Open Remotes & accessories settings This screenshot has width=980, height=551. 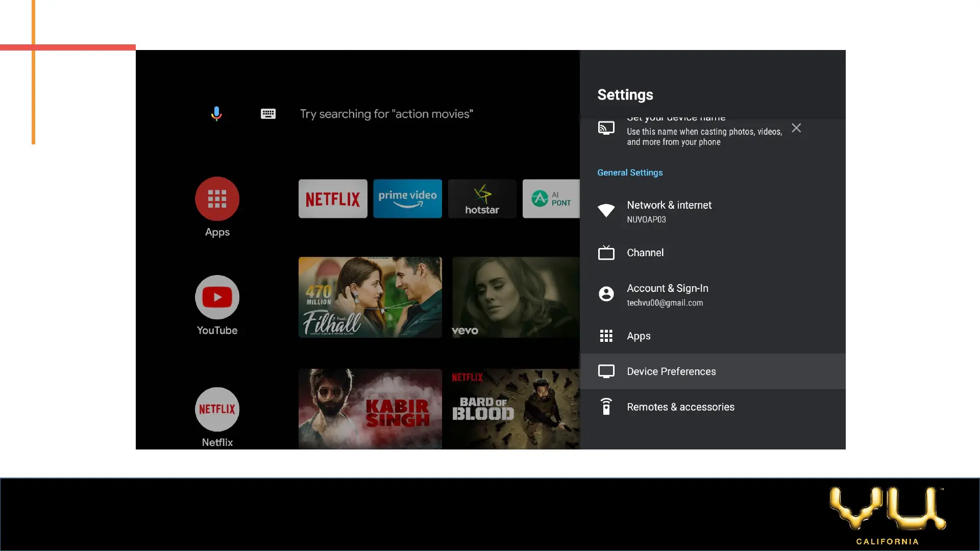pyautogui.click(x=680, y=407)
